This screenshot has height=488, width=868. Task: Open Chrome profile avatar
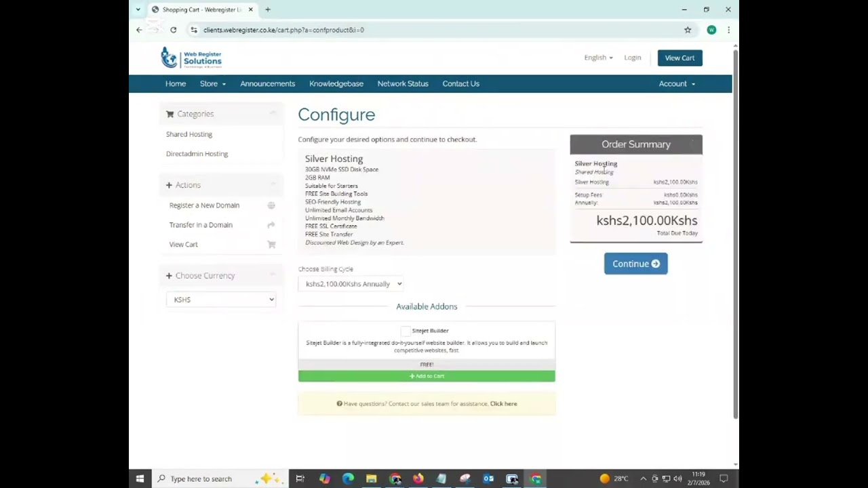[711, 30]
